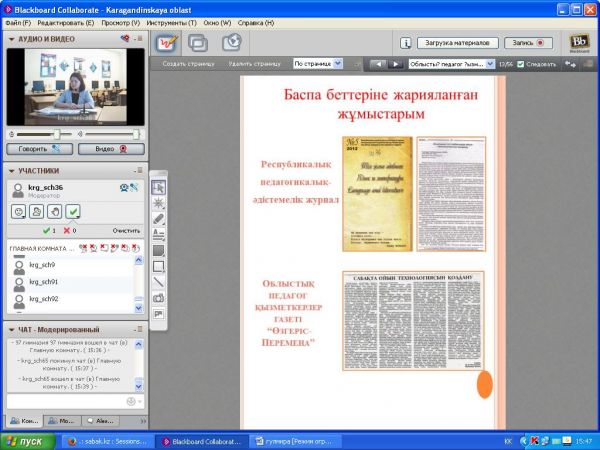Open Web Tour mode icon
This screenshot has width=600, height=450.
pyautogui.click(x=231, y=43)
